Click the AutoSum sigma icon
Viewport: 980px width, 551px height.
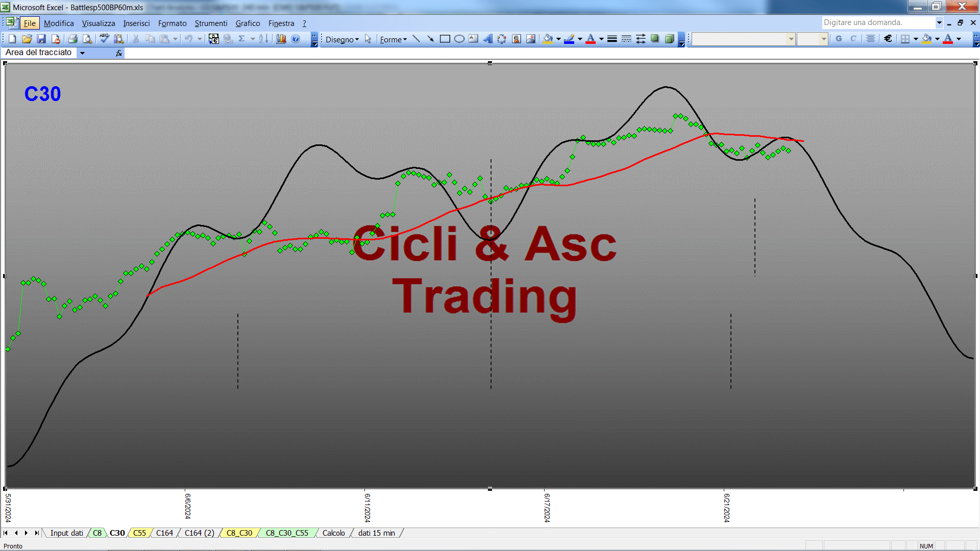(x=241, y=39)
